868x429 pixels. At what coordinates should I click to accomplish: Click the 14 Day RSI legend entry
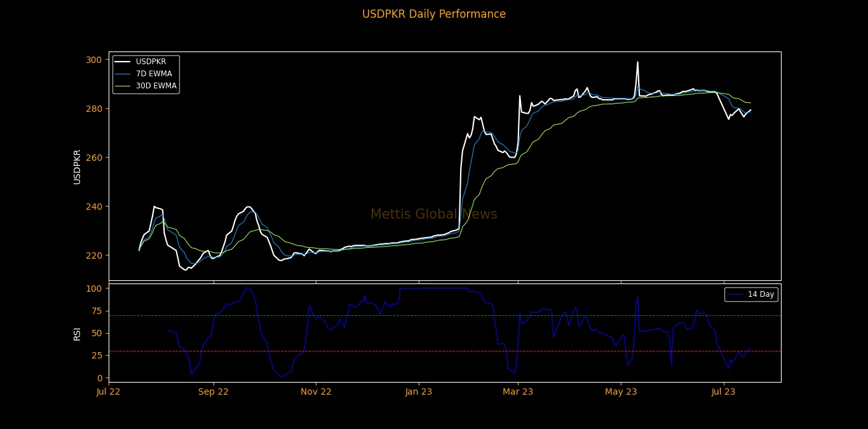pos(761,294)
